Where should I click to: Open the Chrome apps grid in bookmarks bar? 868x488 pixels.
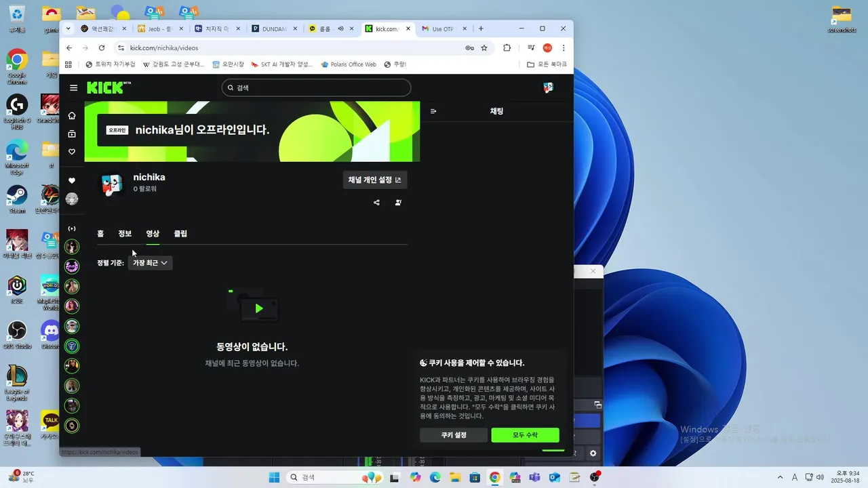68,64
